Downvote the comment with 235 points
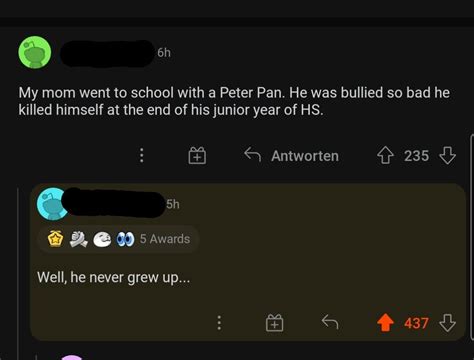 tap(447, 156)
